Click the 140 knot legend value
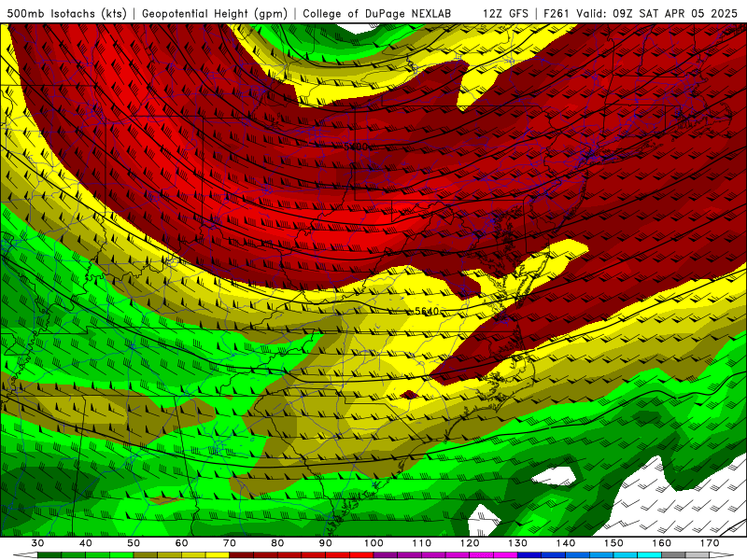 [x=566, y=543]
